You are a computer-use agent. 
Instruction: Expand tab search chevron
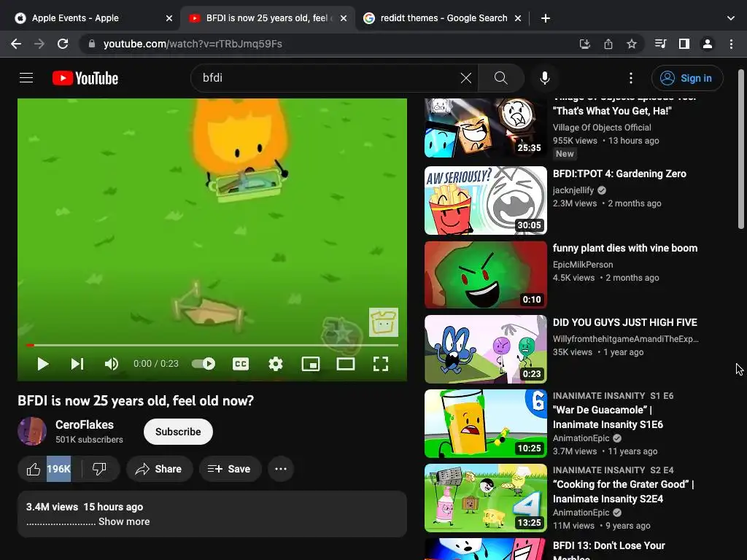point(731,18)
